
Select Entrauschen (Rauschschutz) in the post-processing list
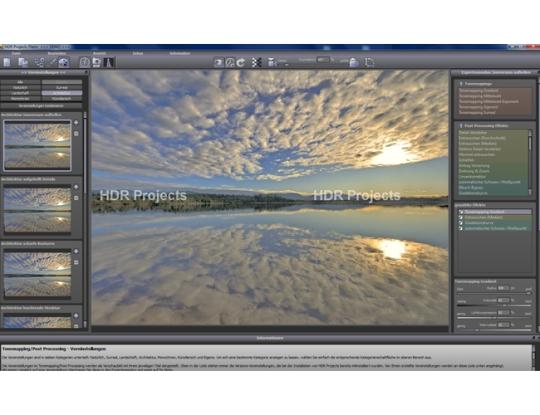pyautogui.click(x=482, y=138)
